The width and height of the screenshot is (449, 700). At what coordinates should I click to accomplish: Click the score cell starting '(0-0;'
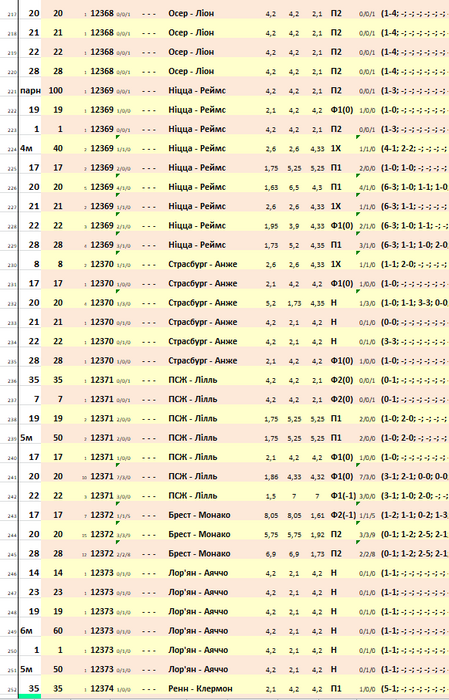click(x=414, y=322)
